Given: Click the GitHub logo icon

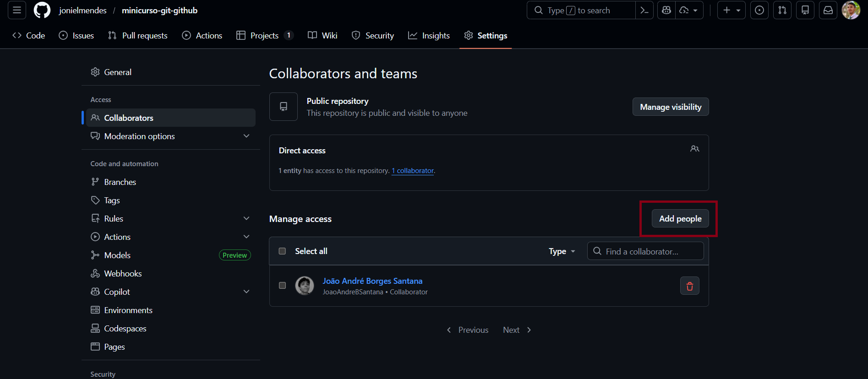Looking at the screenshot, I should click(42, 10).
